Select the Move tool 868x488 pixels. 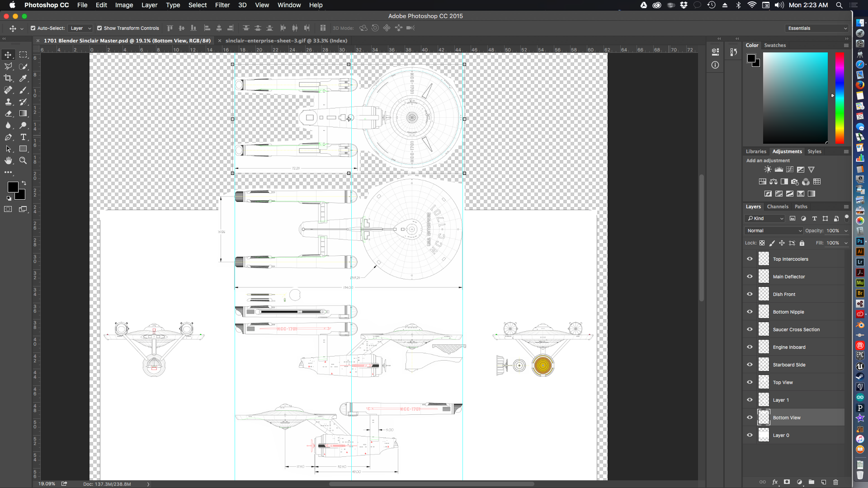point(8,55)
